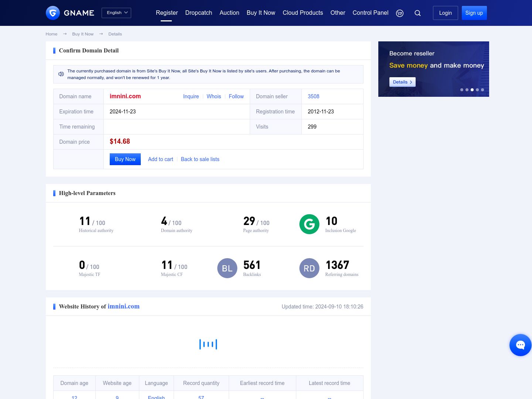The width and height of the screenshot is (532, 399).
Task: Go to Buy It Now breadcrumb
Action: [83, 34]
